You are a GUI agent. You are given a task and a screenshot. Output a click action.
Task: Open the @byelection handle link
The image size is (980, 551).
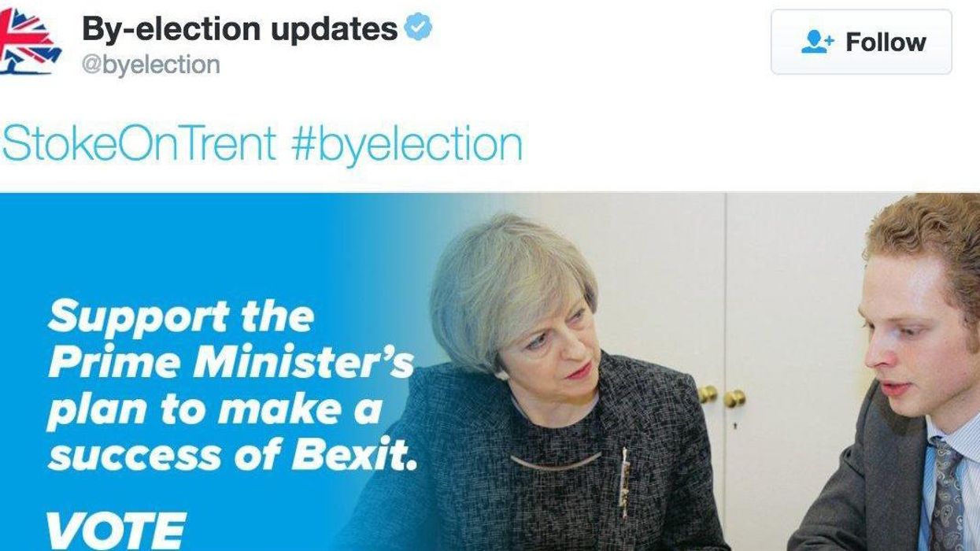[x=150, y=65]
